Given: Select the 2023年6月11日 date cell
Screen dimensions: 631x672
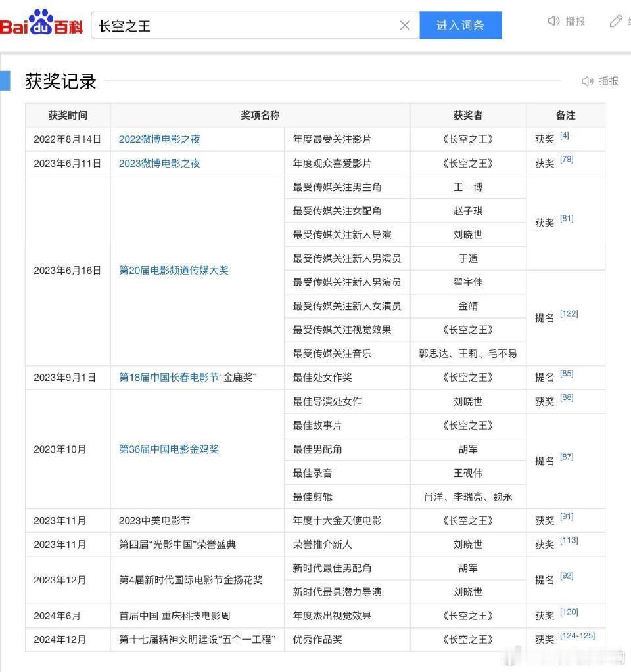Looking at the screenshot, I should coord(67,164).
